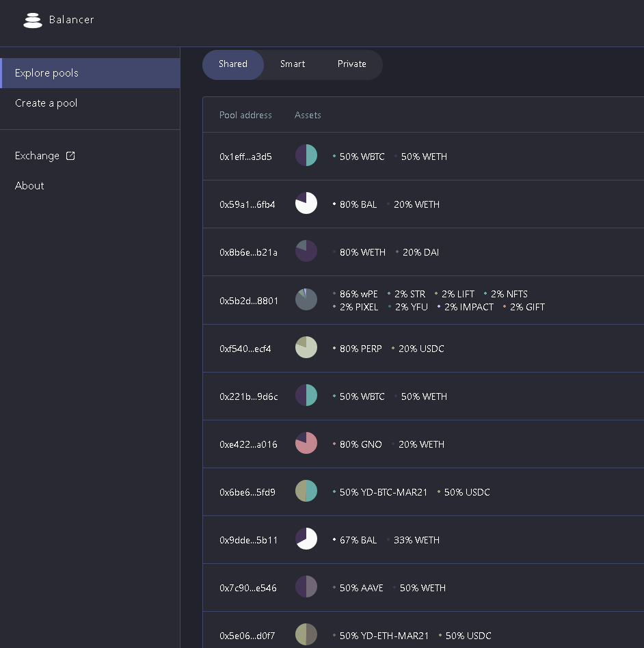
Task: Click the 50% YD-ETH-MAR21 asset label
Action: point(384,636)
